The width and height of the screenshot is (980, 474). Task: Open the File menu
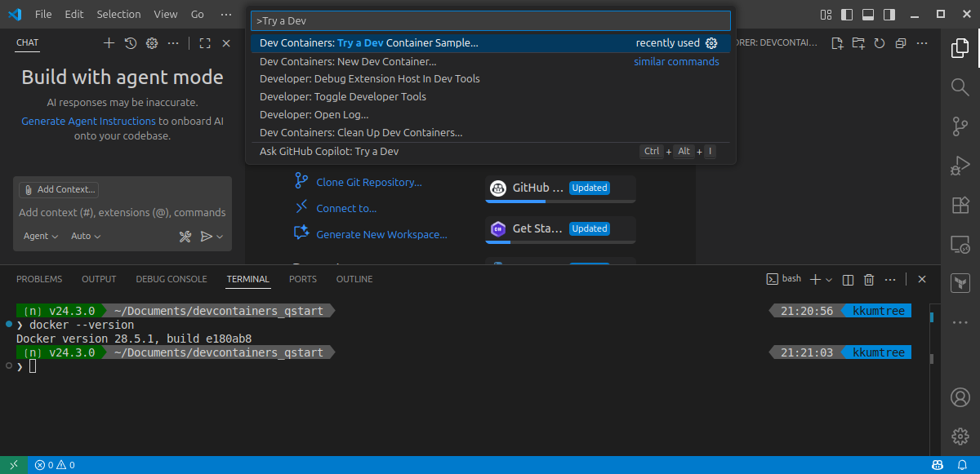point(43,14)
